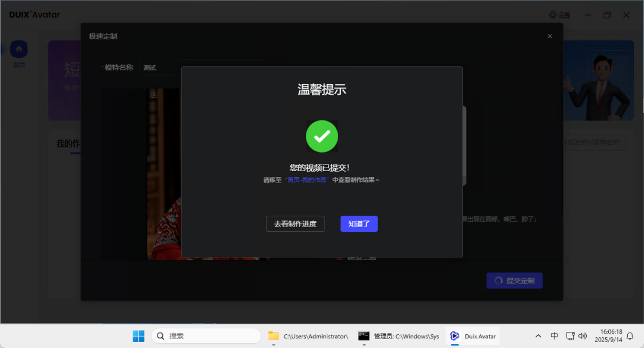Minimize the DUIX Avatar window
Viewport: 644px width, 348px height.
click(588, 15)
